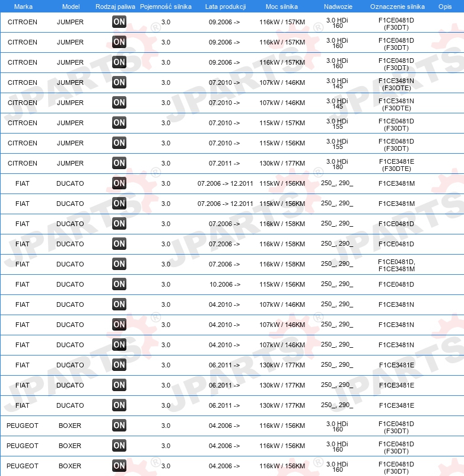Select the Pojemność silnika column header
The width and height of the screenshot is (464, 476).
tap(166, 7)
